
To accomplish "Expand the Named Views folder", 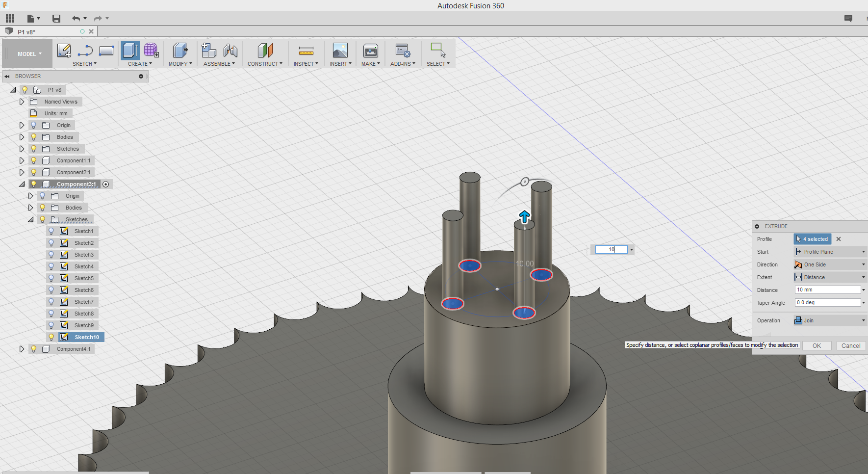I will tap(22, 102).
